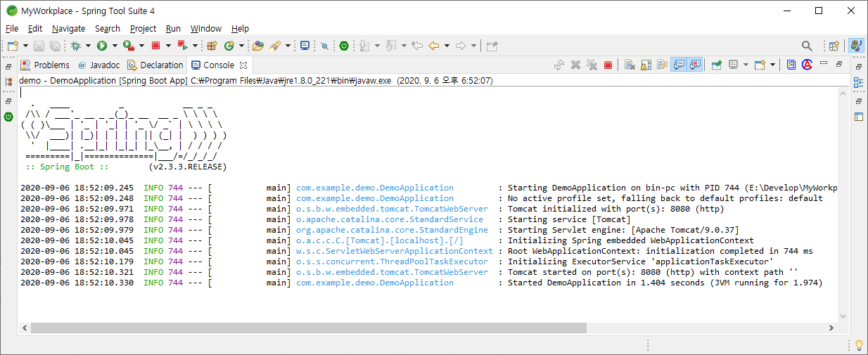Viewport: 868px width, 355px height.
Task: Click the monitor icon in main toolbar
Action: coord(305,46)
